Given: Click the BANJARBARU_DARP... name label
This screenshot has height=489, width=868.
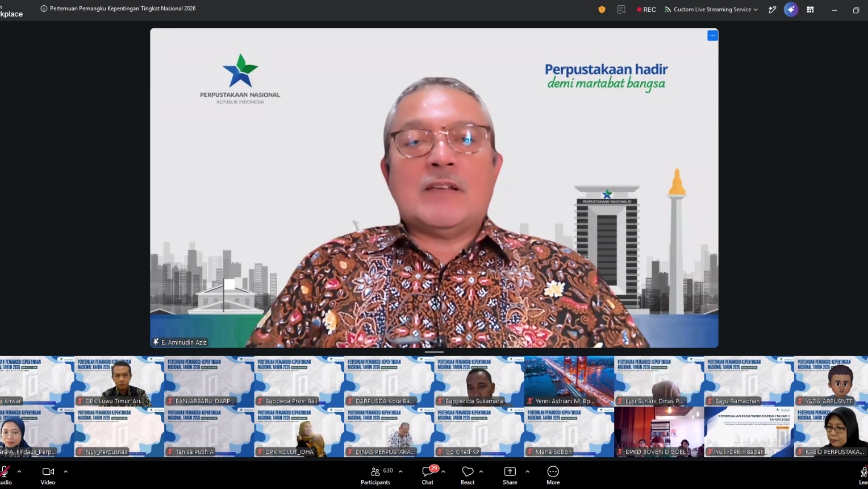Looking at the screenshot, I should click(x=205, y=401).
